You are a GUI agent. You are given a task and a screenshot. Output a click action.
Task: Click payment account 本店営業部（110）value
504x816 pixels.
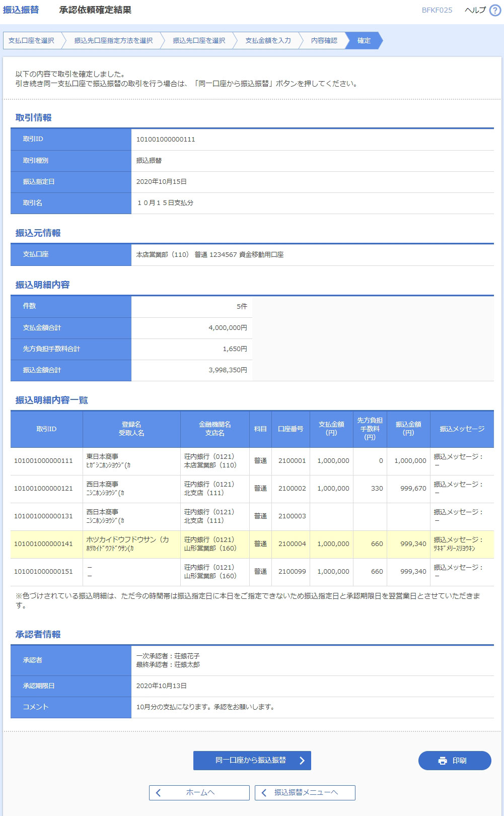click(x=210, y=255)
